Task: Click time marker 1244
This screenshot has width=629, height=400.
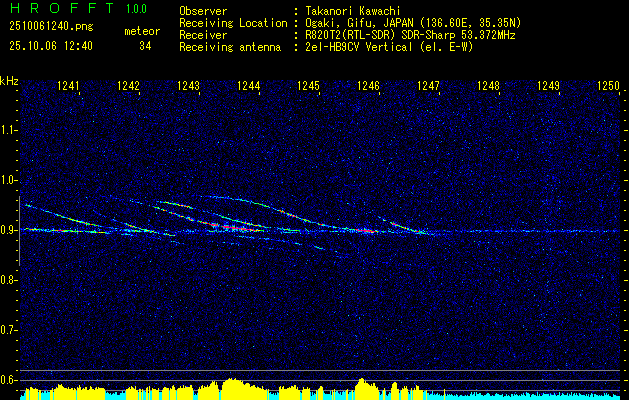Action: point(249,85)
